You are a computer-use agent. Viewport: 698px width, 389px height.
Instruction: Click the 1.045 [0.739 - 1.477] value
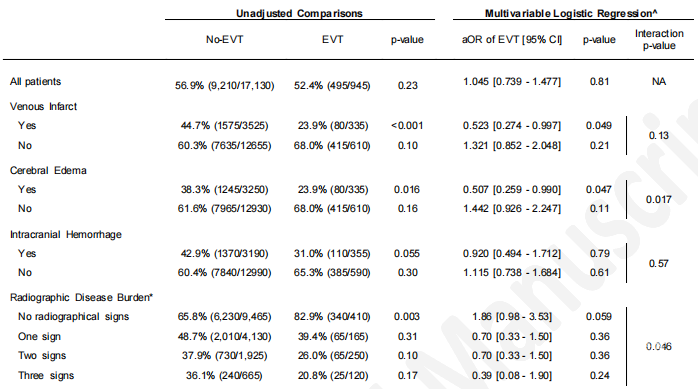(x=512, y=81)
